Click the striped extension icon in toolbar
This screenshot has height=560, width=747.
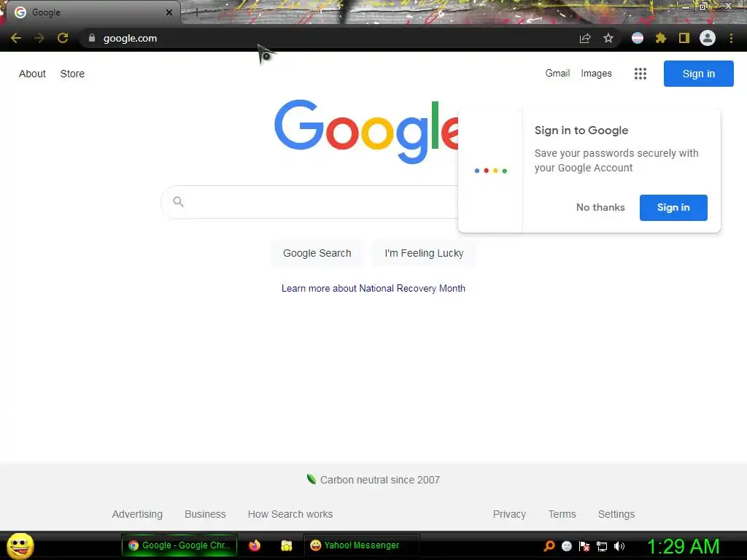(638, 38)
